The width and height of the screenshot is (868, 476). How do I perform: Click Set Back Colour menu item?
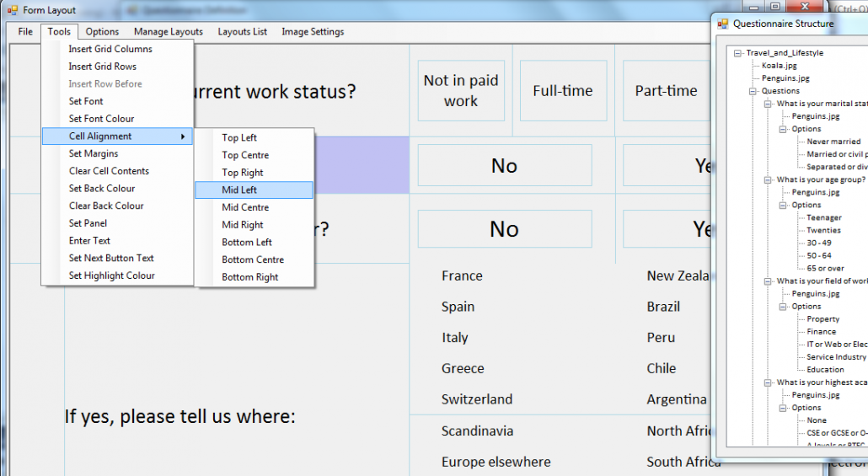102,189
